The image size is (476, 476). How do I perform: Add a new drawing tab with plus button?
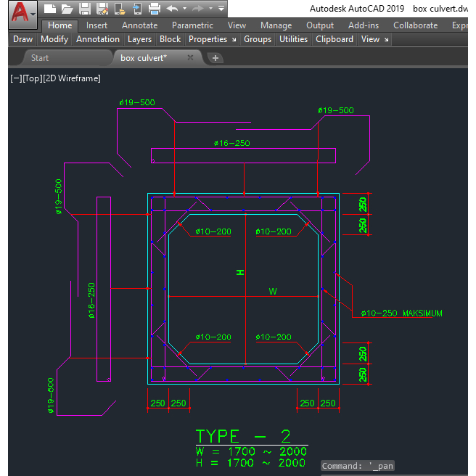point(216,58)
